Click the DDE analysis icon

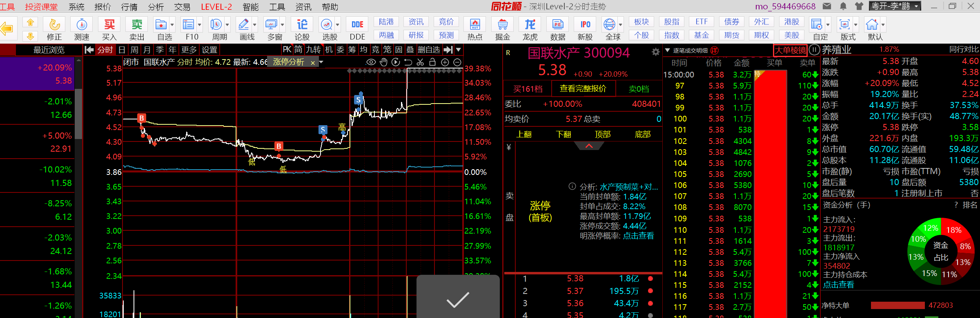tap(357, 24)
